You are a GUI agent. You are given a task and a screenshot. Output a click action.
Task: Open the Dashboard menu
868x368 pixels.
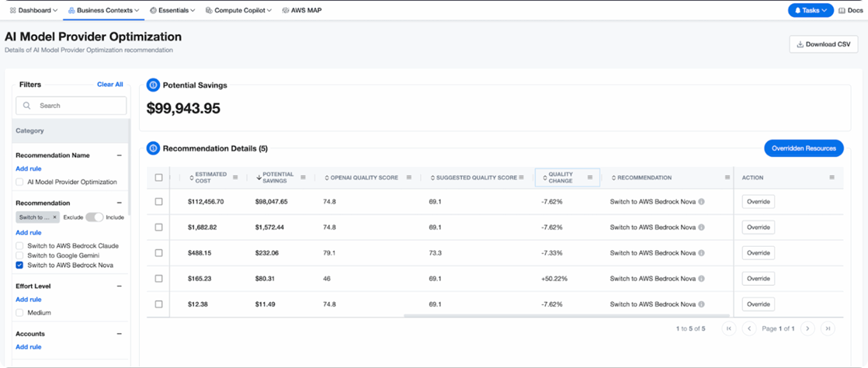point(33,10)
